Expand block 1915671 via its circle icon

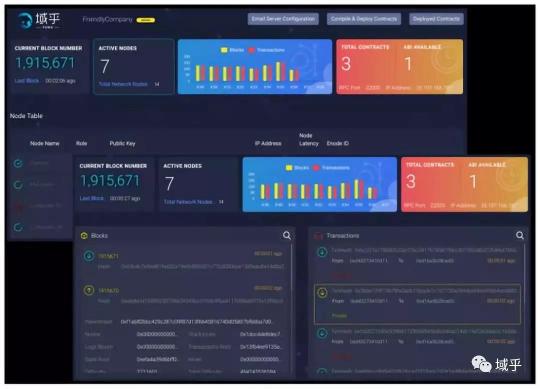click(x=89, y=256)
